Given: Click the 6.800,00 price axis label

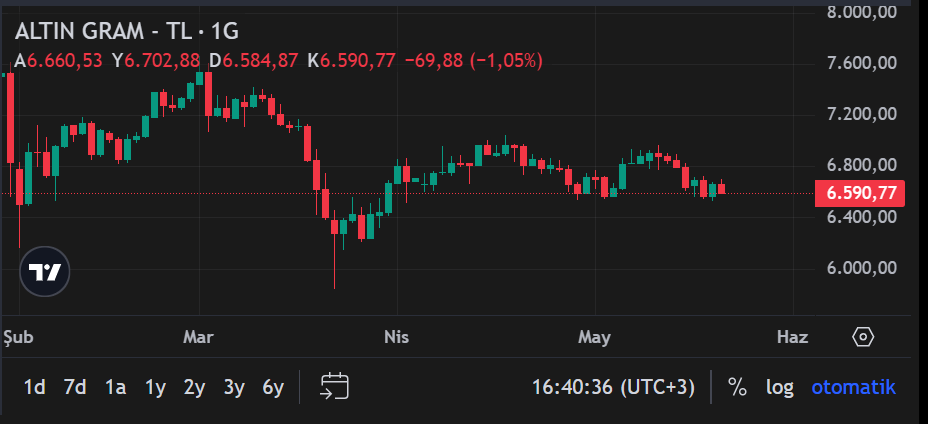Looking at the screenshot, I should 861,165.
